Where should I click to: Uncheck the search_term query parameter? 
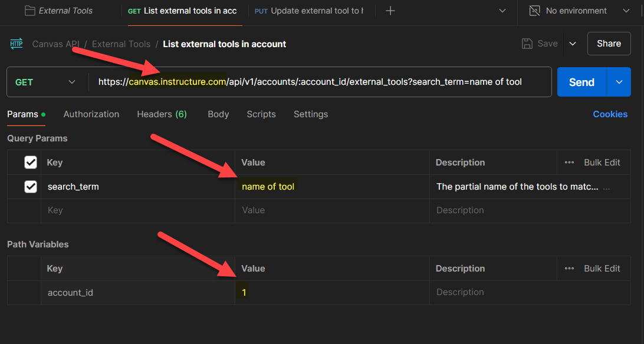(30, 186)
